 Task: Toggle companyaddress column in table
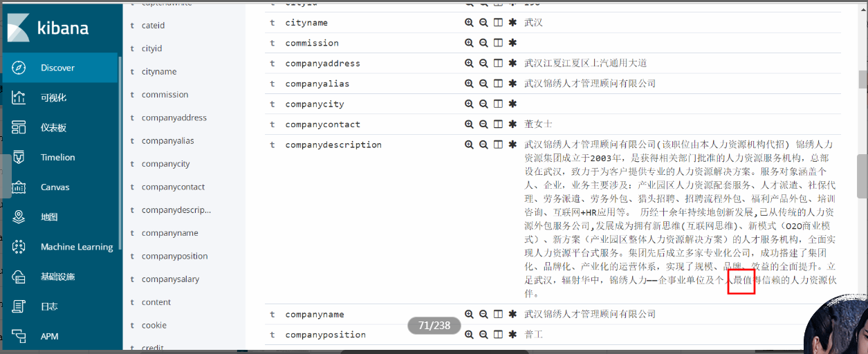pyautogui.click(x=498, y=63)
